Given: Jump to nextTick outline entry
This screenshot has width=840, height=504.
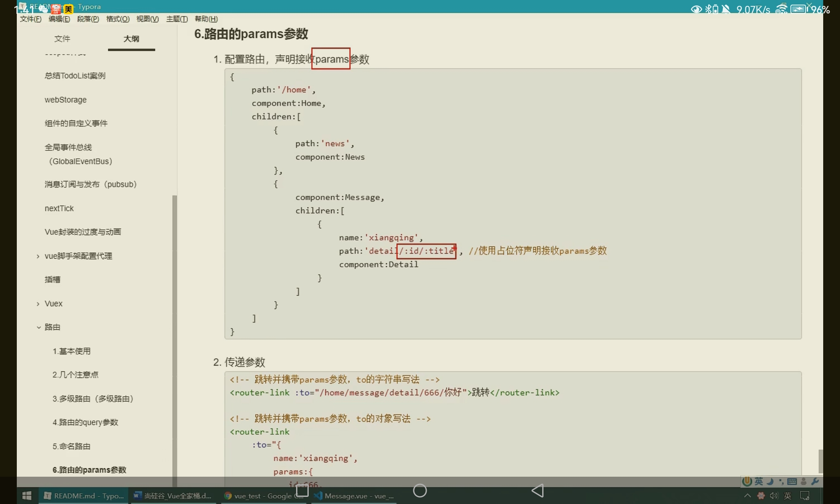Looking at the screenshot, I should 59,208.
